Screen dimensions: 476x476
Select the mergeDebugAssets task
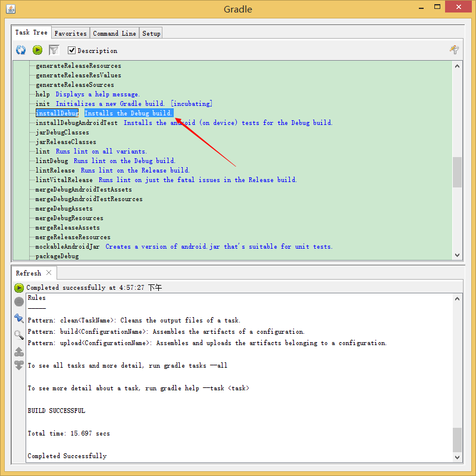[x=64, y=209]
